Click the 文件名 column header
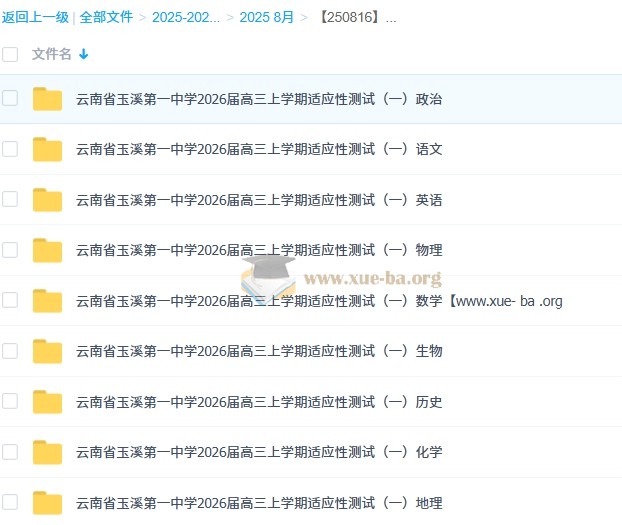The height and width of the screenshot is (525, 622). (x=51, y=54)
